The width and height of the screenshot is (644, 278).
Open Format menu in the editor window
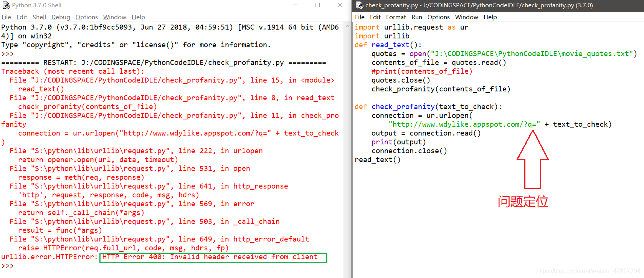click(396, 17)
